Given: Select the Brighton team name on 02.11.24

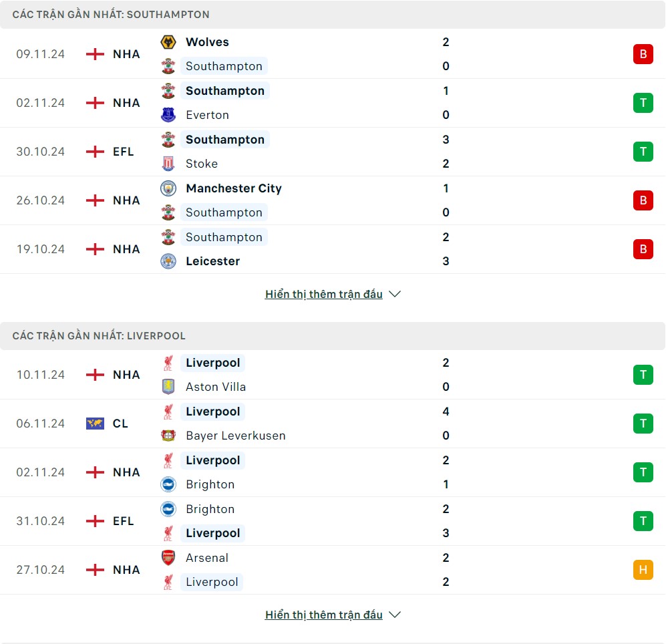Looking at the screenshot, I should click(x=210, y=484).
